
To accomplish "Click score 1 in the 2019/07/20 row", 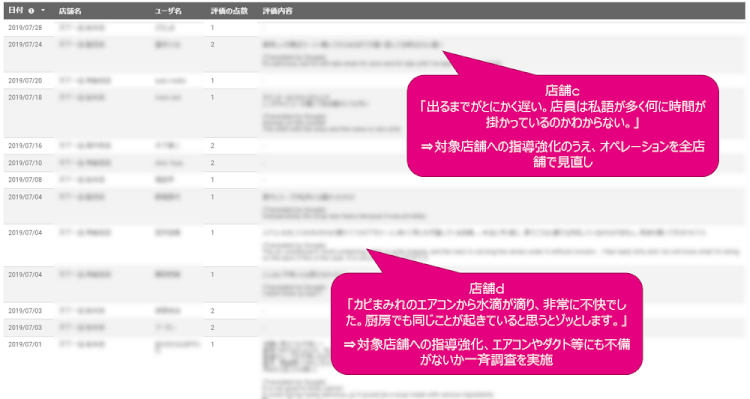I will point(212,80).
